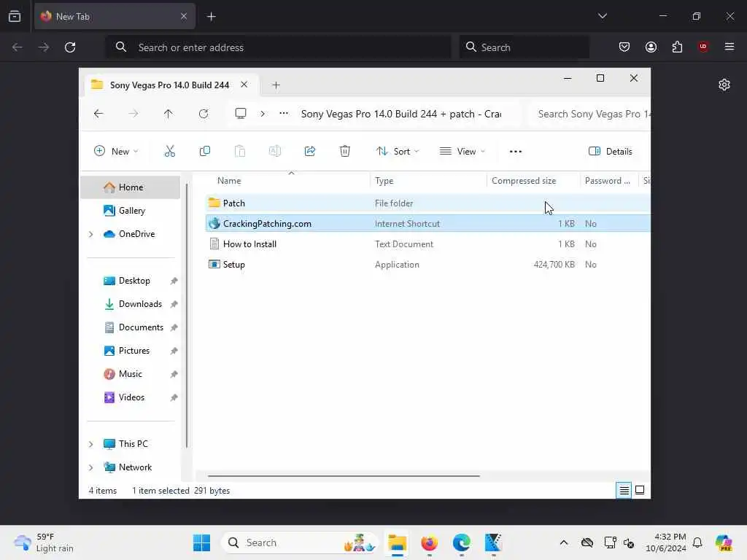Open the Firefox view icon at far left of tab bar

pyautogui.click(x=15, y=16)
